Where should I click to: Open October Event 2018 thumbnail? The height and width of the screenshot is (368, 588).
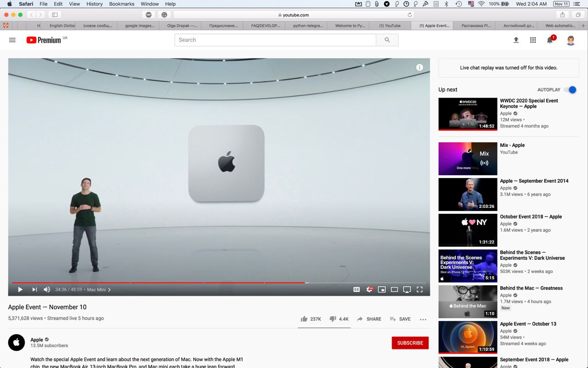[468, 230]
